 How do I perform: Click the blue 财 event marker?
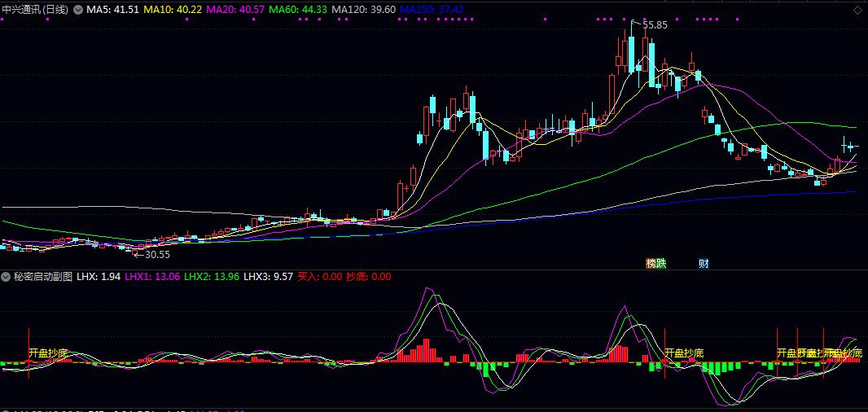coord(704,264)
